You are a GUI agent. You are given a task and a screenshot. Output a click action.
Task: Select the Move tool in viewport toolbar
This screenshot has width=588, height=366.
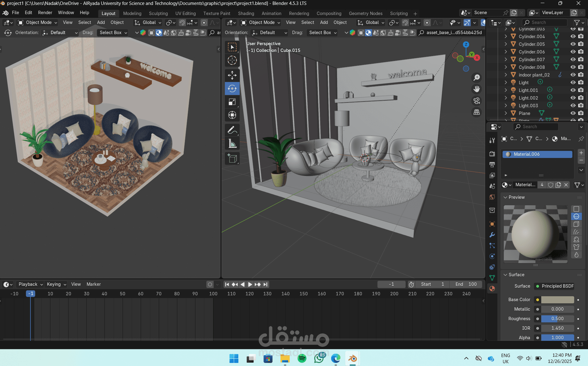(x=232, y=75)
